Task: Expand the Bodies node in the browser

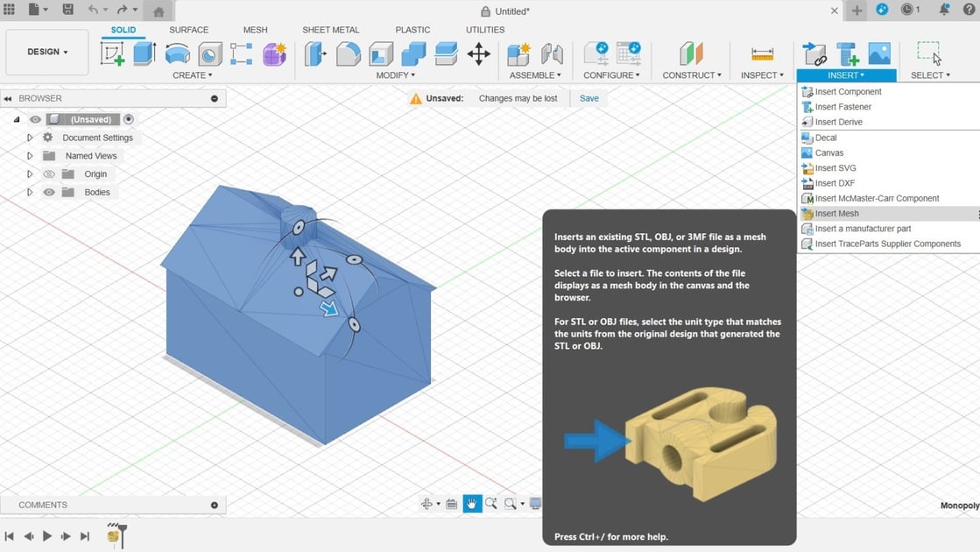Action: pyautogui.click(x=29, y=192)
